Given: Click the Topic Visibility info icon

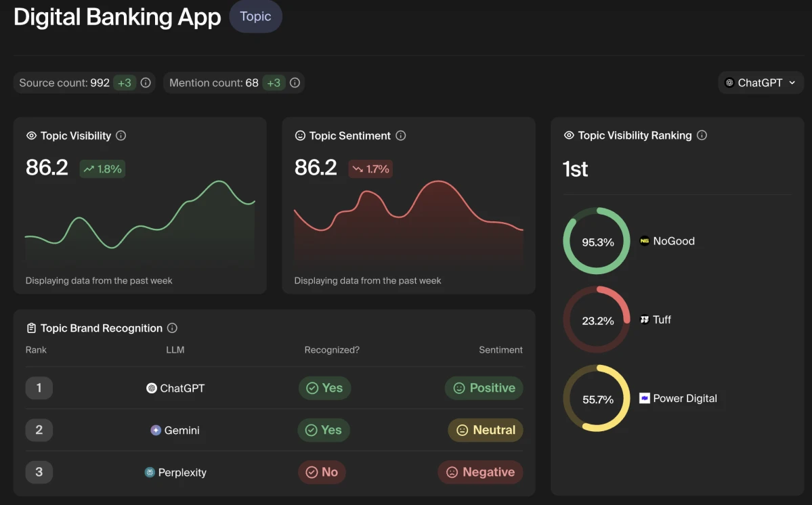Looking at the screenshot, I should click(121, 135).
